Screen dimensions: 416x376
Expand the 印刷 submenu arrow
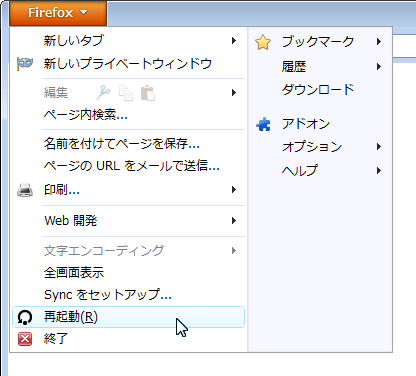(x=234, y=190)
